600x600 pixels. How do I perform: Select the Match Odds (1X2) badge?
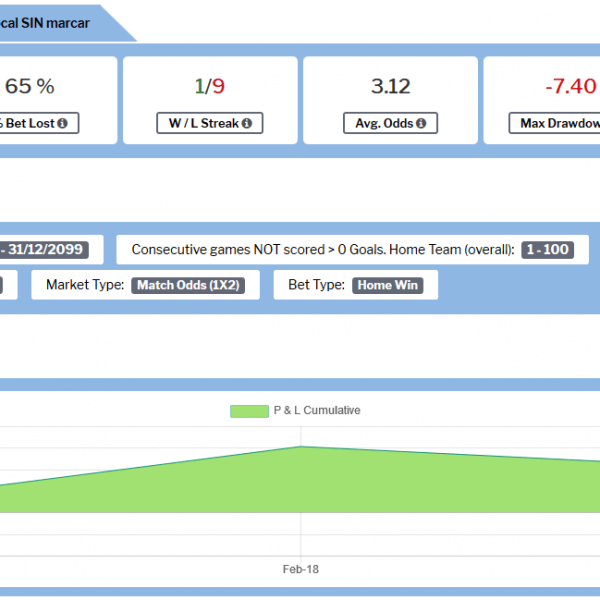point(188,285)
